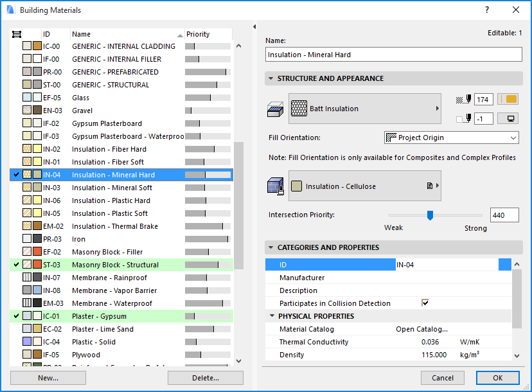Click the foreground pen color button
The width and height of the screenshot is (532, 392).
pos(508,100)
